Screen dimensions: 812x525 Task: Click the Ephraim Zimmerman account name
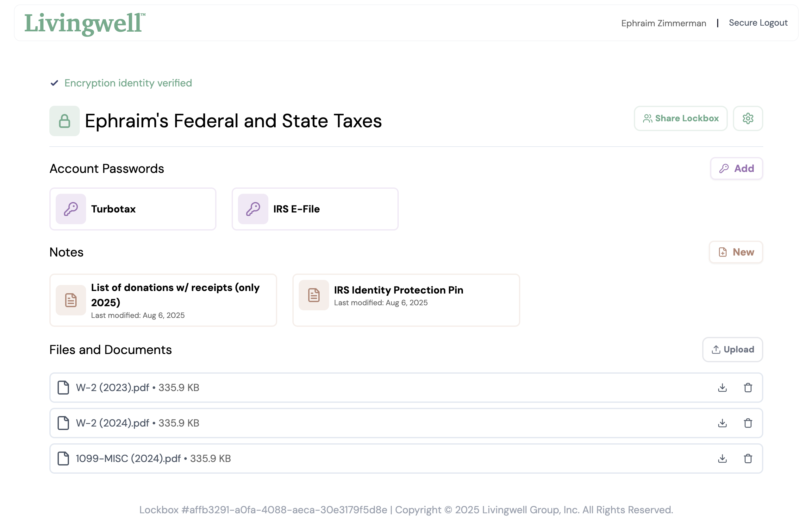point(664,22)
